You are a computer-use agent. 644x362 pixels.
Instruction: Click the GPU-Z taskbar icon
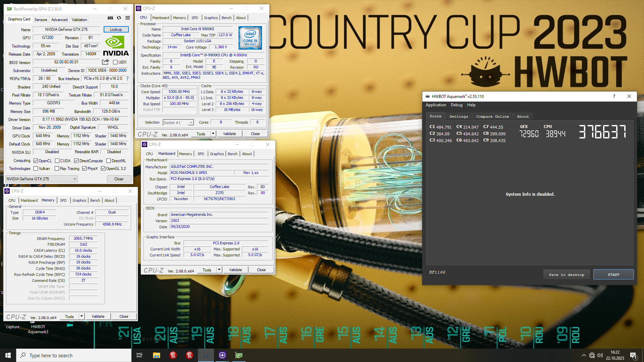coord(238,355)
